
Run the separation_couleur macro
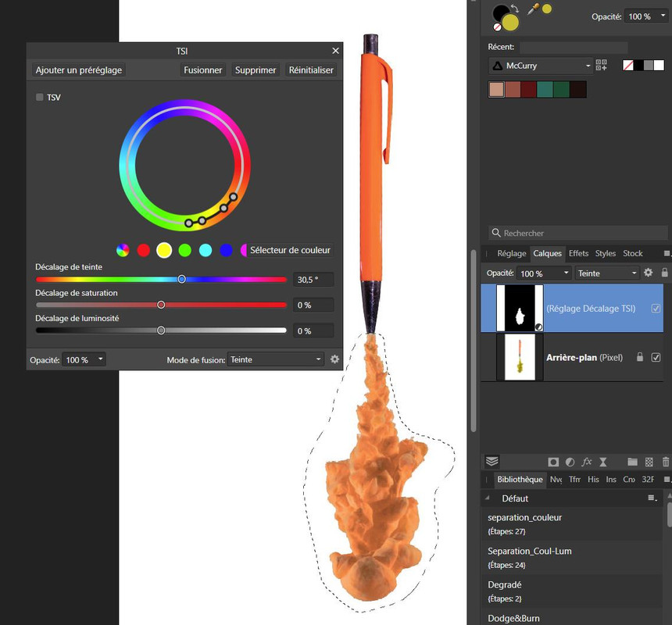click(572, 523)
